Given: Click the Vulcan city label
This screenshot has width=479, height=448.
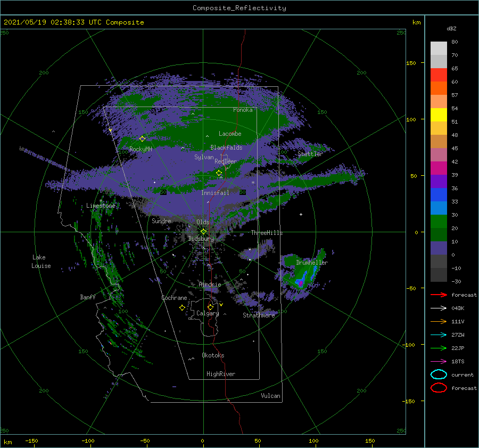Looking at the screenshot, I should 270,396.
